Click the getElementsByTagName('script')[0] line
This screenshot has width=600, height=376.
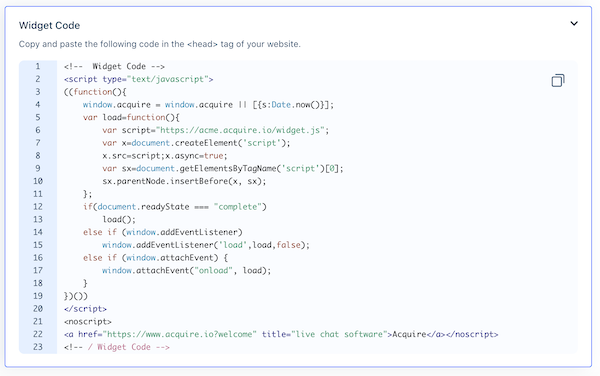[223, 169]
